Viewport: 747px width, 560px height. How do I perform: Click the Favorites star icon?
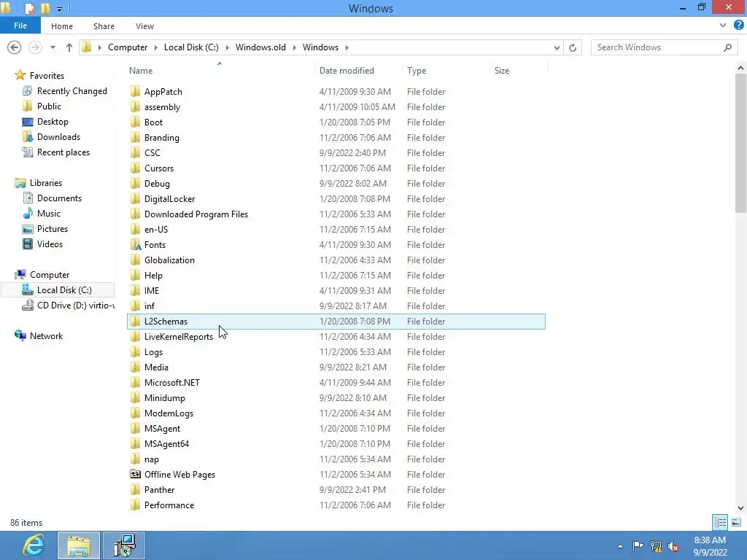pyautogui.click(x=20, y=75)
